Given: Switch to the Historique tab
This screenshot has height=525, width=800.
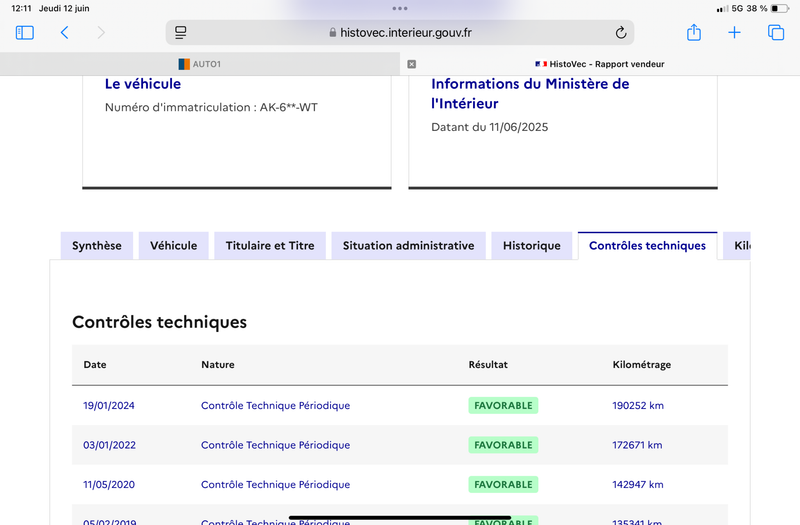Looking at the screenshot, I should click(532, 246).
